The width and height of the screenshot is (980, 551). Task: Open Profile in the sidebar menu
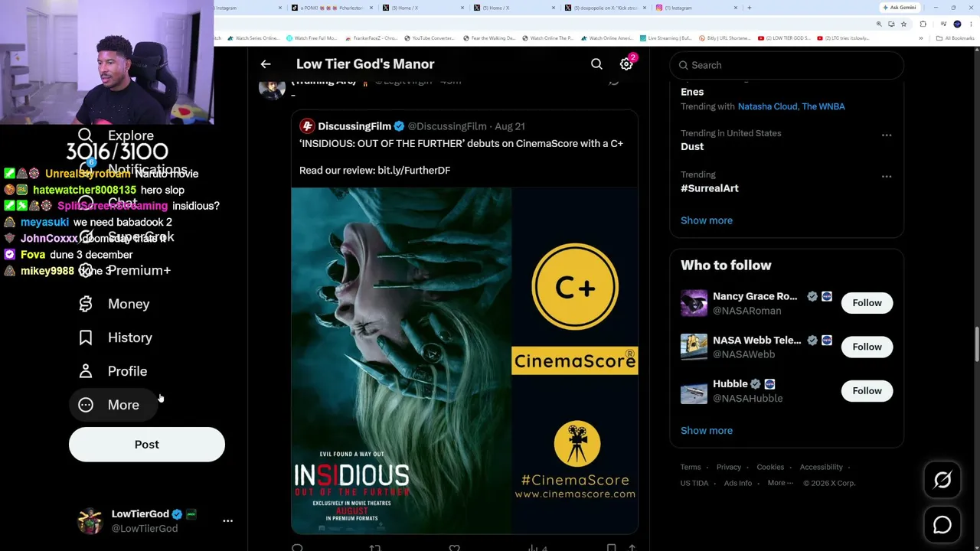[127, 371]
